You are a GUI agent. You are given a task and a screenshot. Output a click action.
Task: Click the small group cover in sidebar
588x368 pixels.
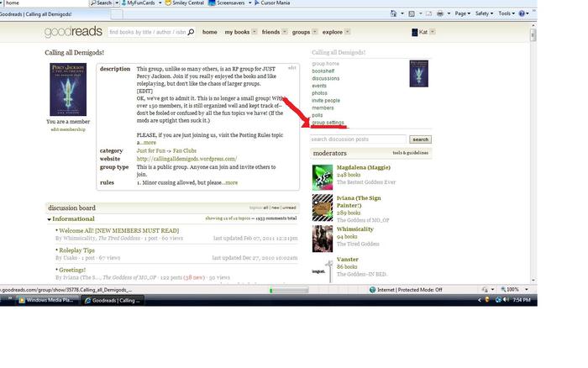click(x=419, y=74)
